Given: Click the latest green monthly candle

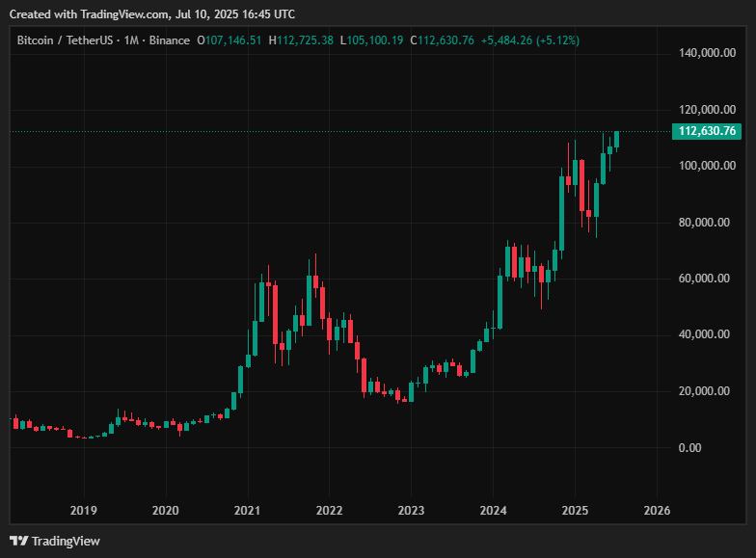Looking at the screenshot, I should (x=616, y=140).
